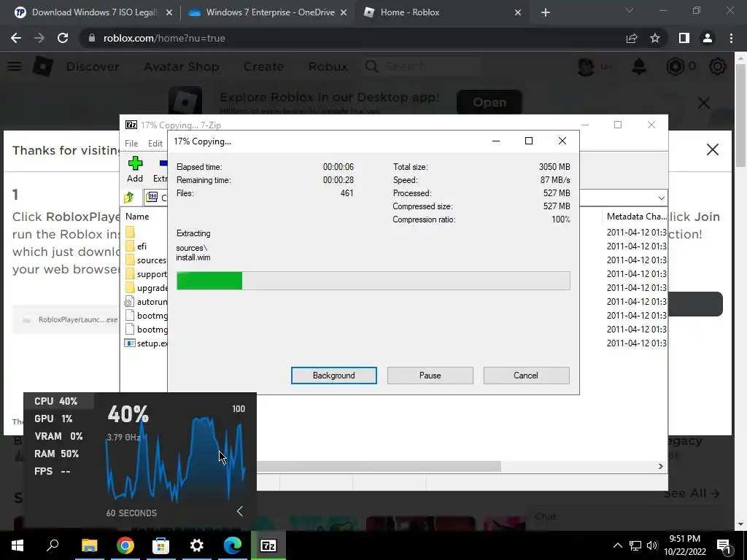
Task: Open the Chrome tab search chevron
Action: (x=630, y=10)
